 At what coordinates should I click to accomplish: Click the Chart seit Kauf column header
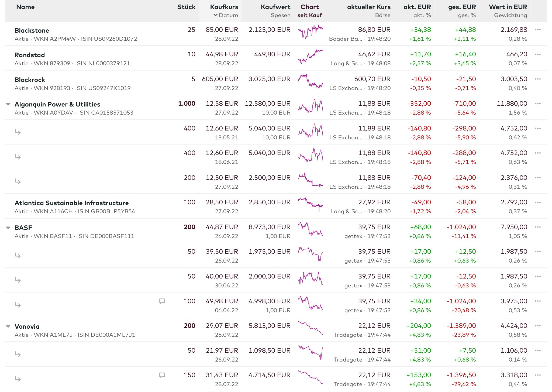coord(310,11)
